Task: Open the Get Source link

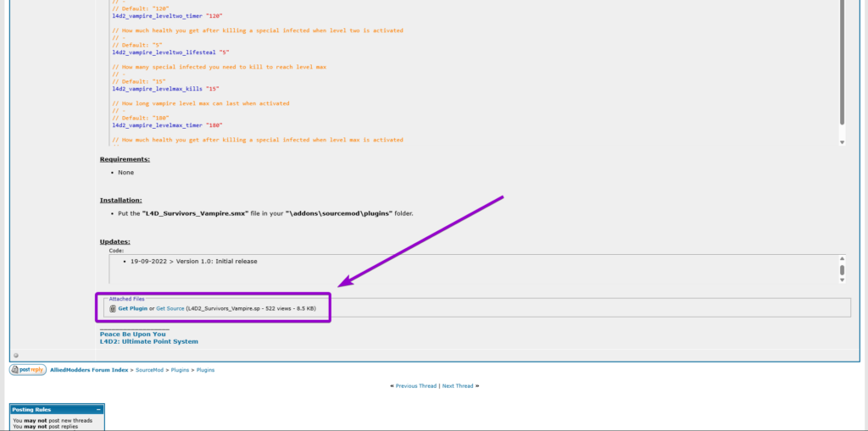Action: pyautogui.click(x=170, y=309)
